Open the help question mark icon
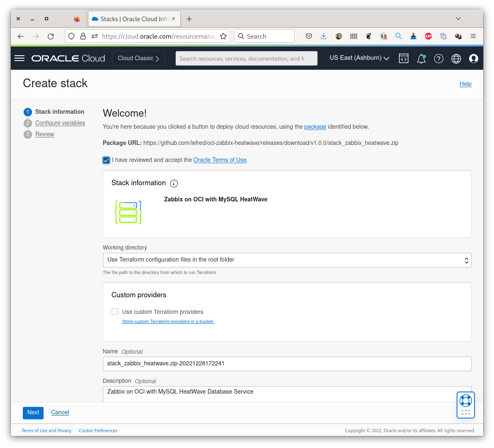This screenshot has width=494, height=448. click(438, 59)
